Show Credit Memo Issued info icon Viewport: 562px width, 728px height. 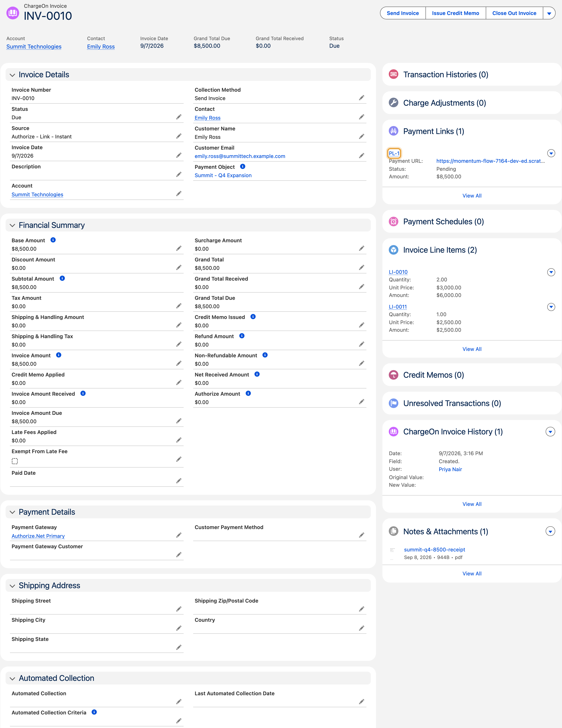(x=253, y=317)
